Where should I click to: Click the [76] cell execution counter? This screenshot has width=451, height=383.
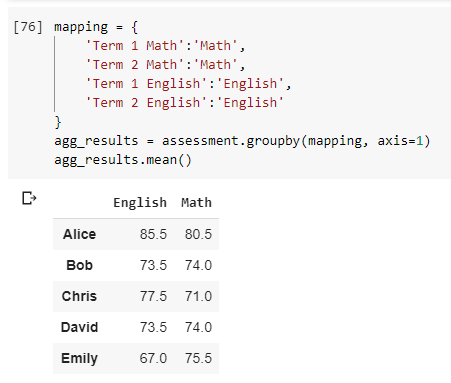pos(28,27)
